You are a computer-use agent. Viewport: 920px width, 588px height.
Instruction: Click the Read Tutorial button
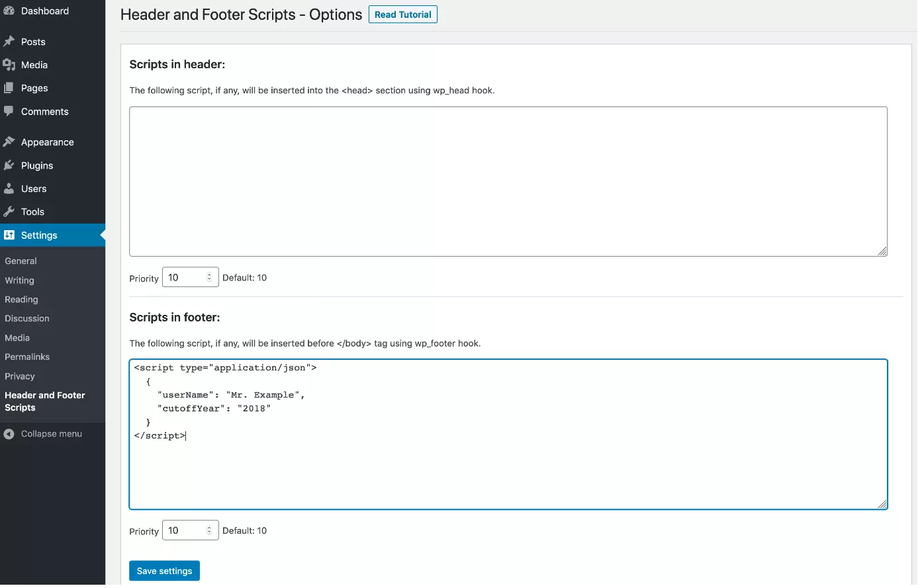[402, 15]
